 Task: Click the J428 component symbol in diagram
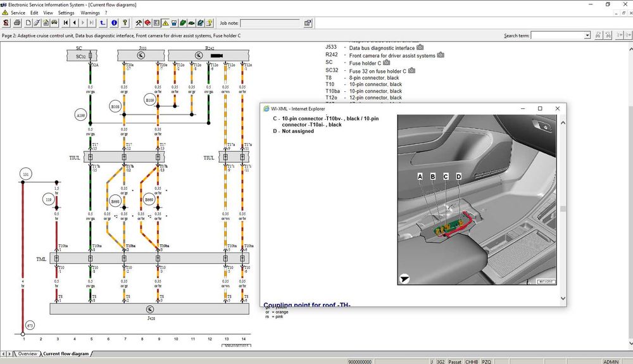[x=149, y=309]
